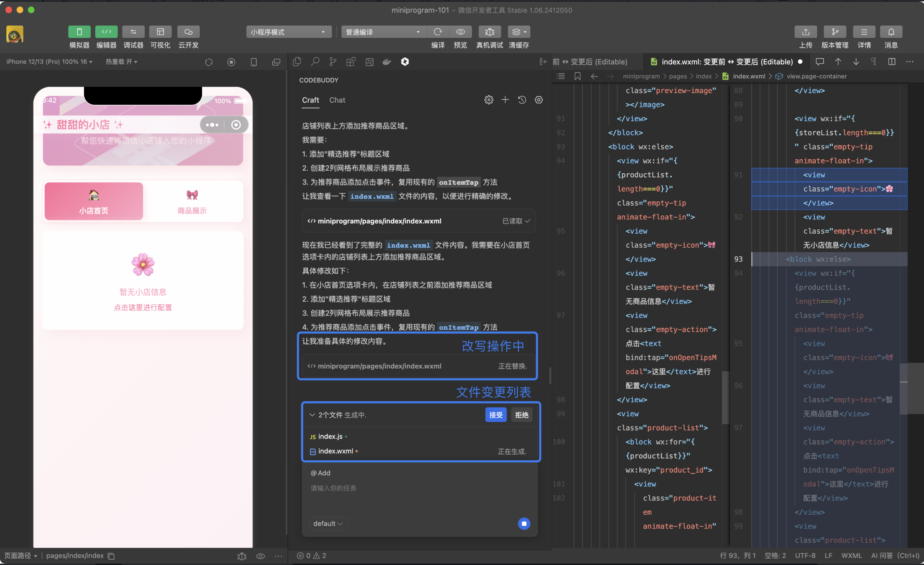
Task: Click @Add to attach context
Action: tap(321, 473)
